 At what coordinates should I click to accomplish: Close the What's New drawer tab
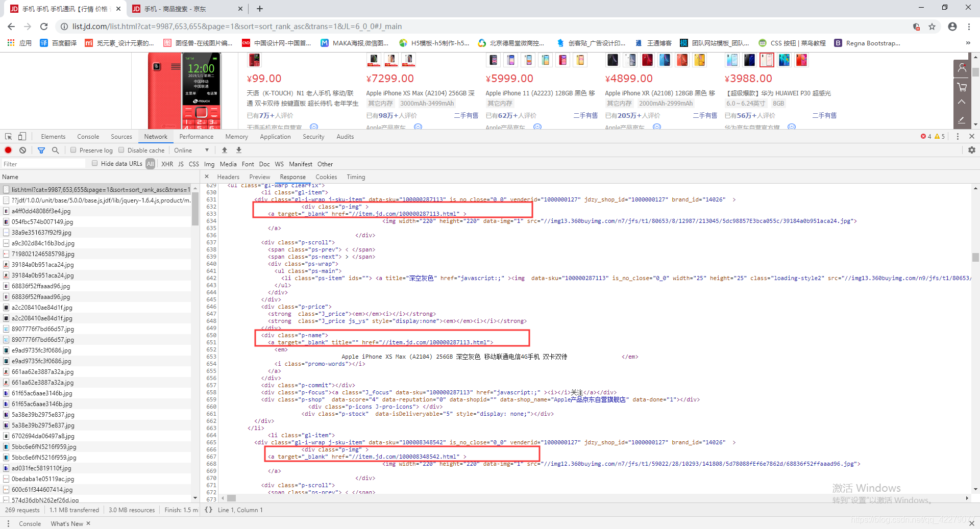click(x=88, y=523)
